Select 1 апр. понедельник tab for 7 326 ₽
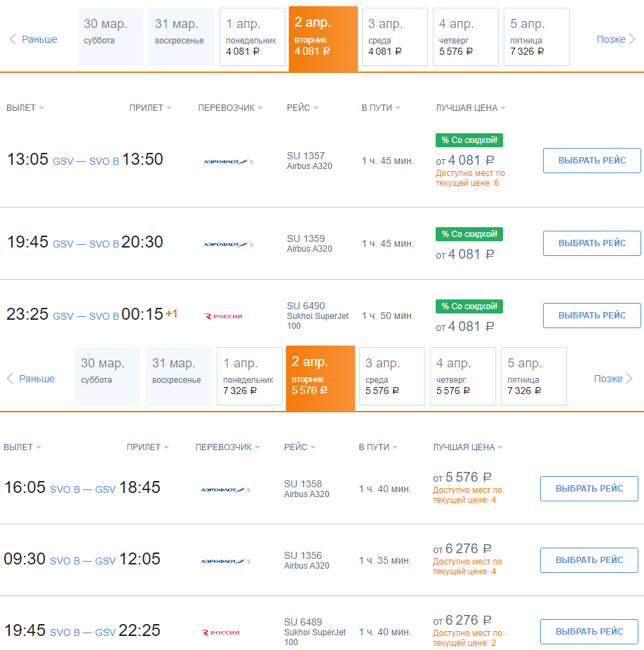Image resolution: width=644 pixels, height=650 pixels. tap(249, 377)
